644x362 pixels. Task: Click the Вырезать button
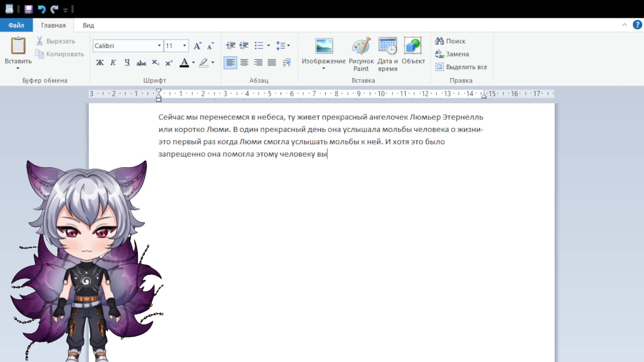[56, 41]
